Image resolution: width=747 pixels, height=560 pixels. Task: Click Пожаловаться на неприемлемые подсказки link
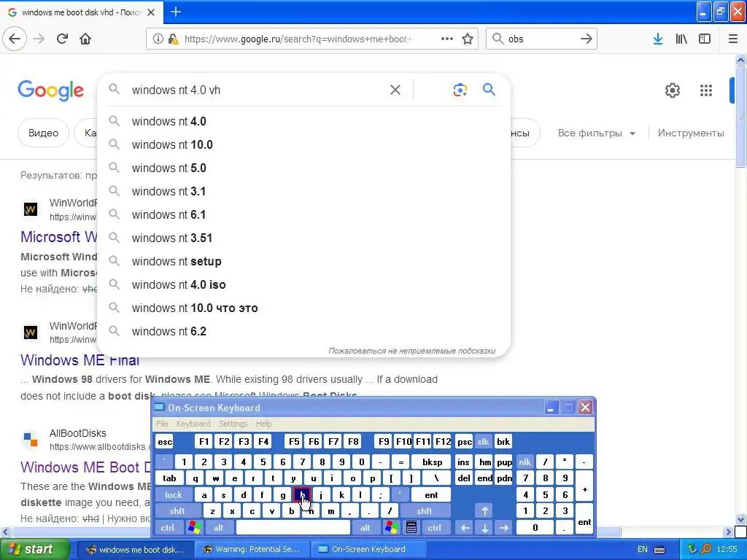click(411, 351)
